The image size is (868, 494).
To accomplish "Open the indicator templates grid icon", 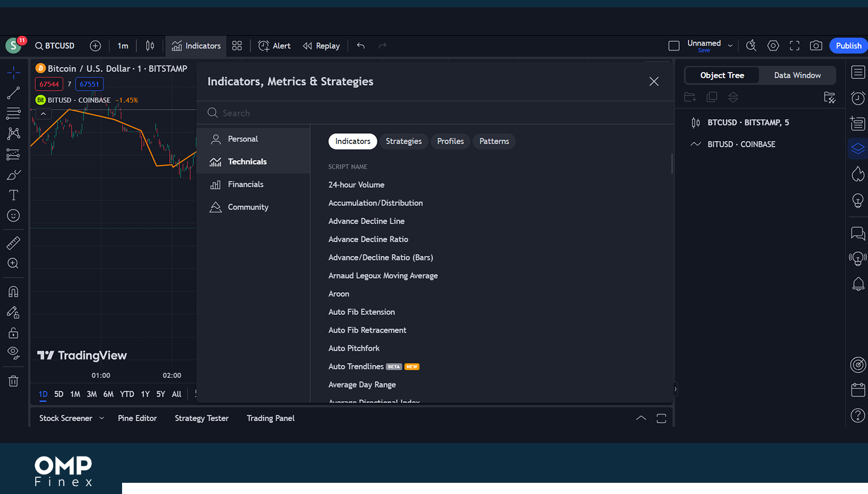I will [x=237, y=46].
